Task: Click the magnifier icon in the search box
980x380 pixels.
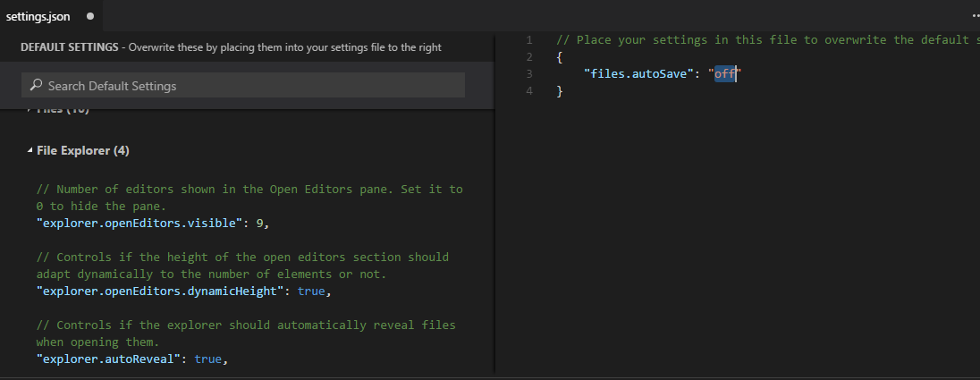Action: click(x=36, y=86)
